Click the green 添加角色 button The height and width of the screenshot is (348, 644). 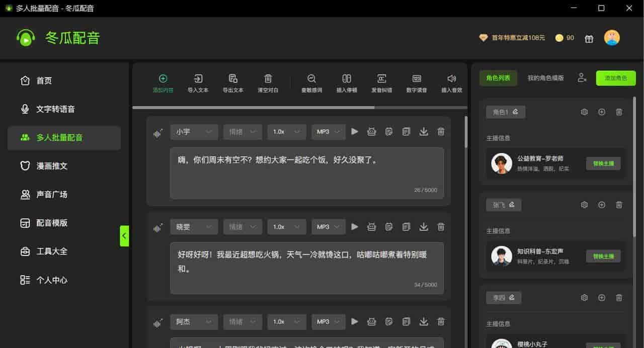coord(616,78)
